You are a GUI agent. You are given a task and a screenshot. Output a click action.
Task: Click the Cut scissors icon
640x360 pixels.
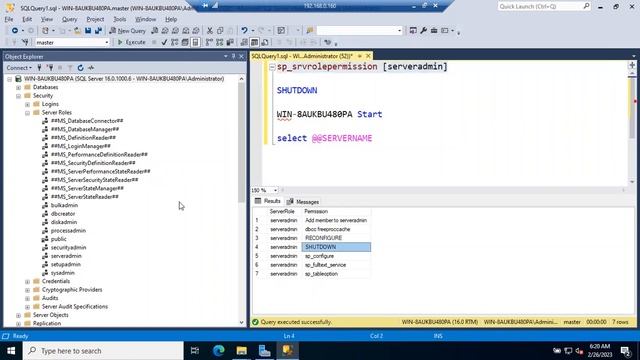coord(210,31)
